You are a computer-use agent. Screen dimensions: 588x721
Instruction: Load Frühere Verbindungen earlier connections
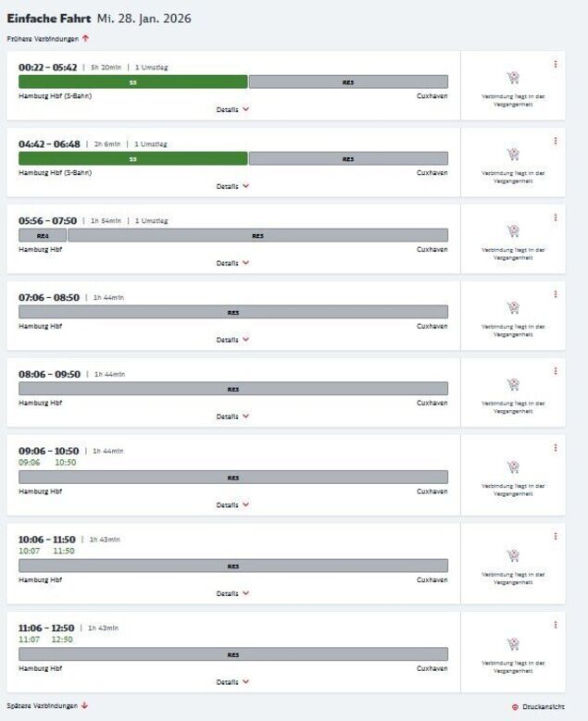point(48,38)
